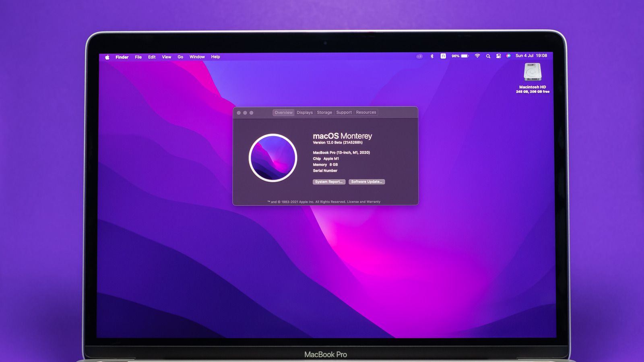Viewport: 644px width, 362px height.
Task: Click the System Report button
Action: [x=329, y=182]
